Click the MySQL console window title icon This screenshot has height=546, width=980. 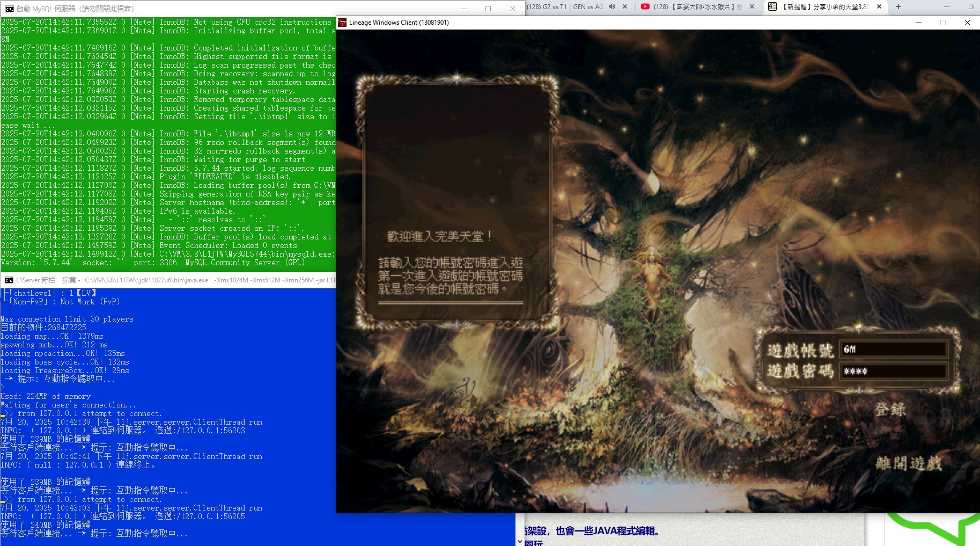(x=9, y=9)
